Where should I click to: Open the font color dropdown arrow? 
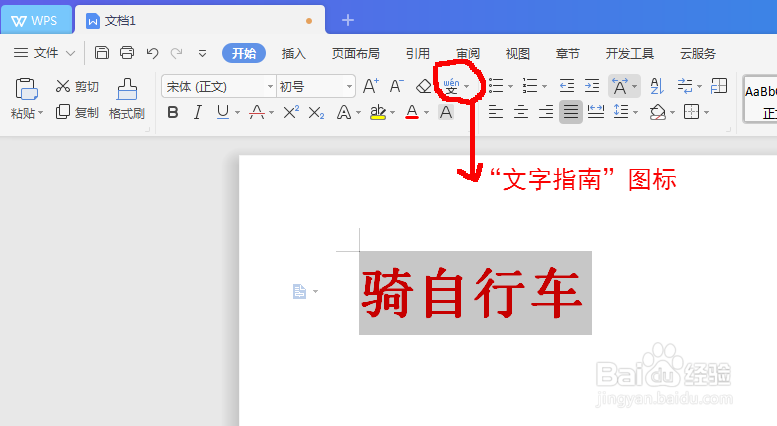(426, 113)
